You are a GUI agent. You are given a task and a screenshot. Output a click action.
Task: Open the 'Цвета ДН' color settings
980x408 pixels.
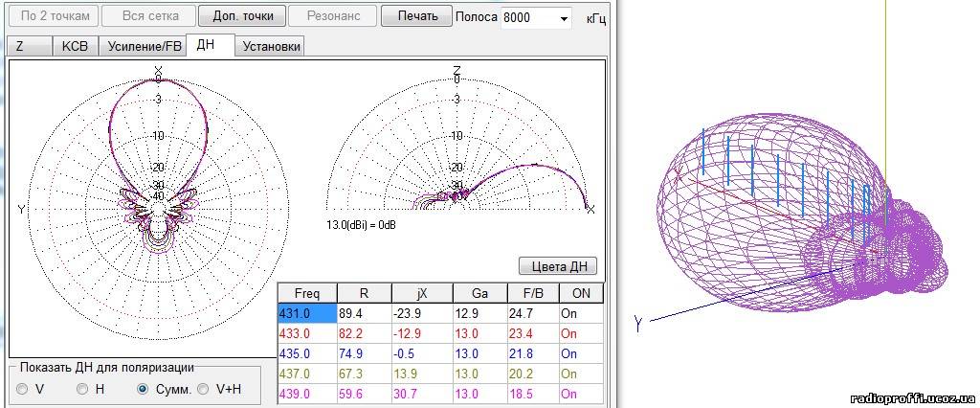click(x=558, y=266)
